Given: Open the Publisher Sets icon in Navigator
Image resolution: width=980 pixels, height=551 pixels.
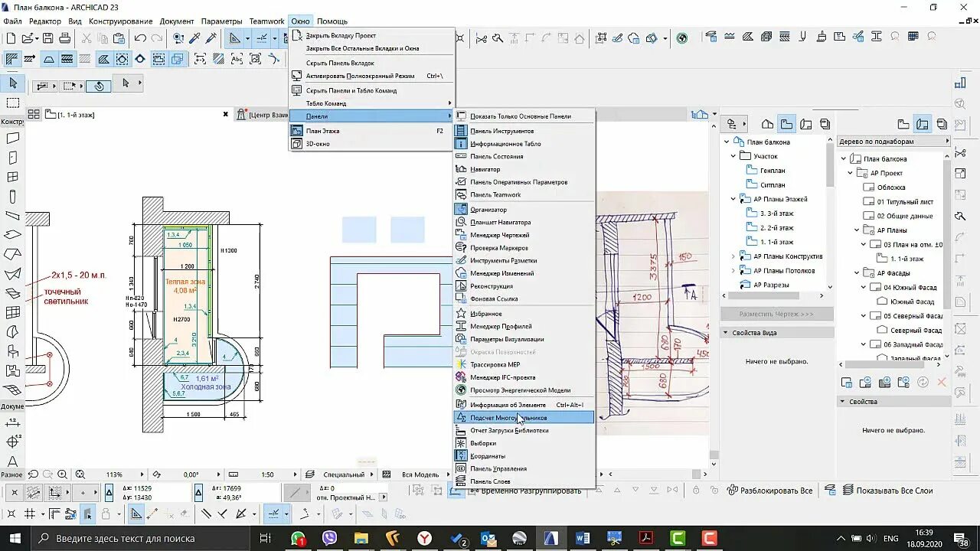Looking at the screenshot, I should click(825, 124).
